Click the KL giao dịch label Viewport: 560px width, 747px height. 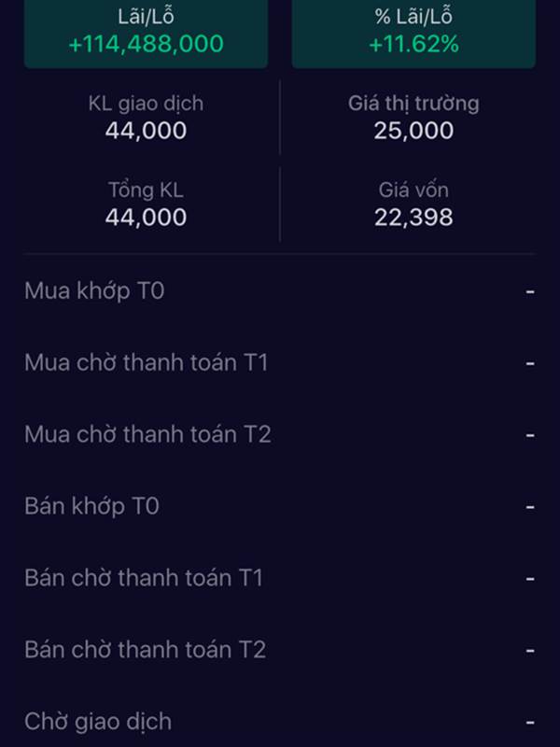tap(146, 104)
